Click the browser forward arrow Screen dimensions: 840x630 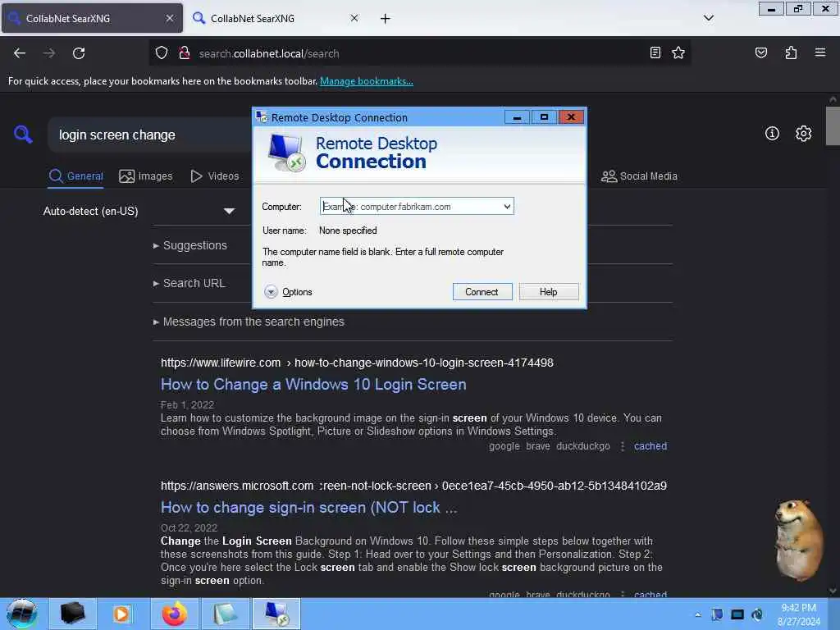[48, 53]
